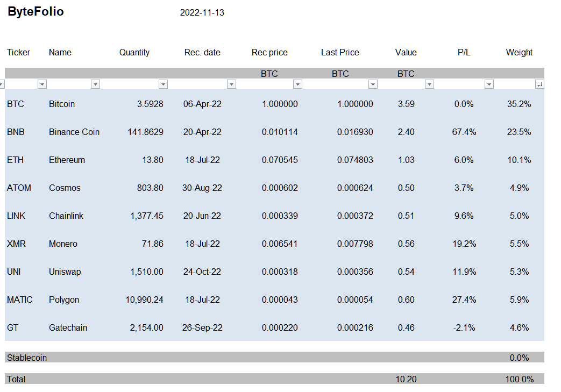Click the Quantity column header
The height and width of the screenshot is (392, 561).
pos(134,53)
